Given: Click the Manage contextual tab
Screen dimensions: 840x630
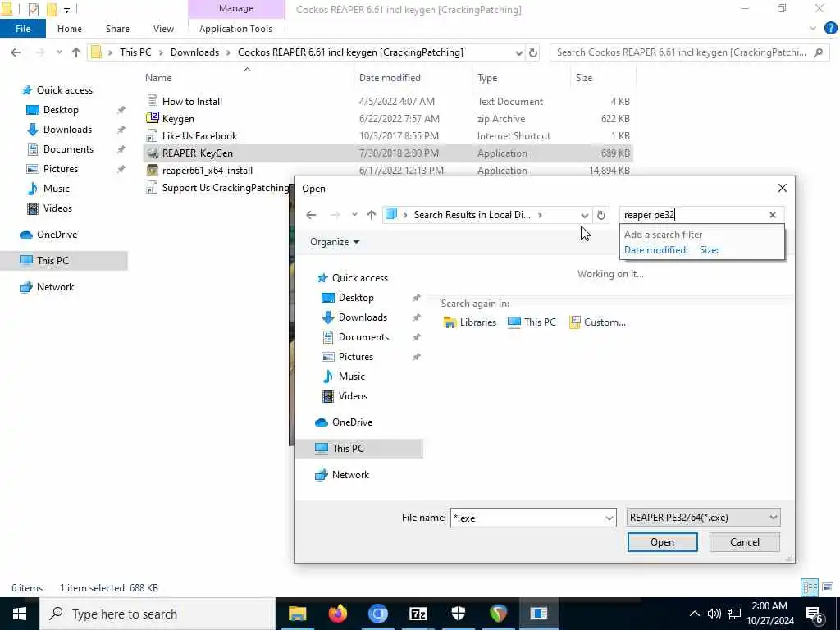Looking at the screenshot, I should click(x=236, y=9).
